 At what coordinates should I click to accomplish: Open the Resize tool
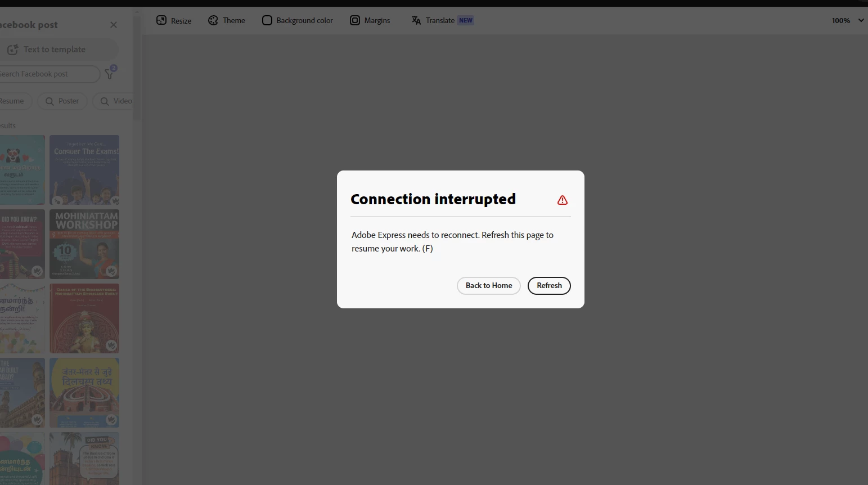[x=174, y=21]
